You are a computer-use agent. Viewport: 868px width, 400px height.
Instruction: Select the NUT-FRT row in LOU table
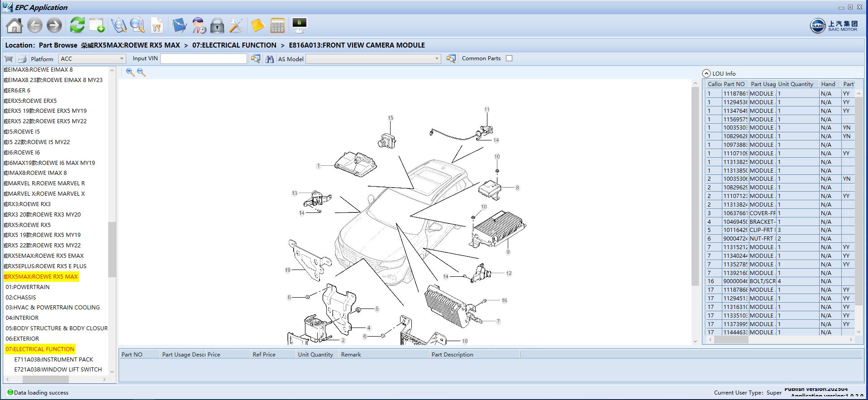coord(780,238)
